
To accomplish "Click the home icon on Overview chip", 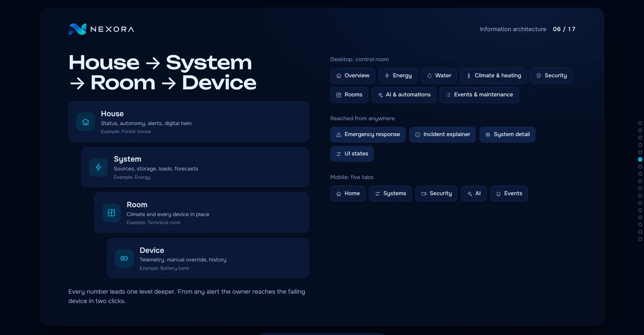I will click(339, 76).
